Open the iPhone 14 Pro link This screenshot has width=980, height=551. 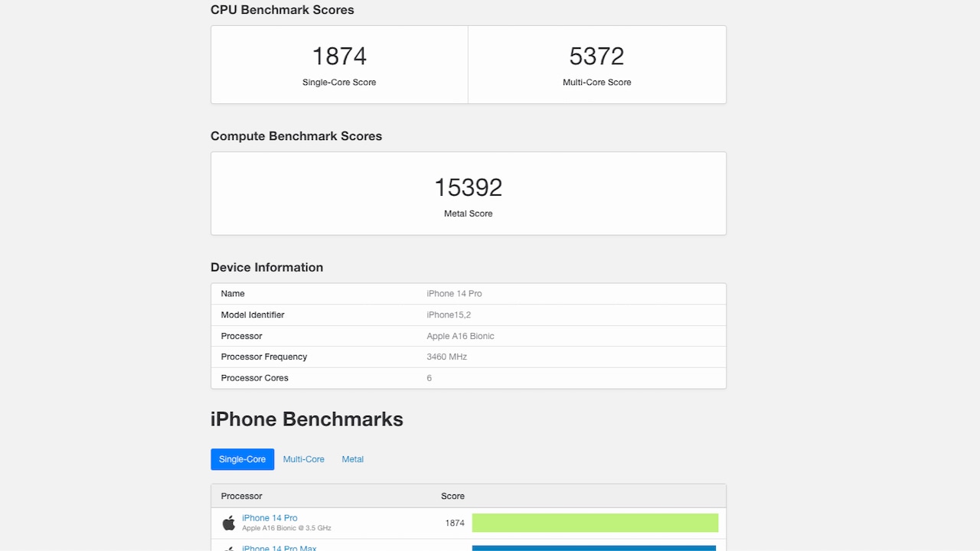(269, 518)
